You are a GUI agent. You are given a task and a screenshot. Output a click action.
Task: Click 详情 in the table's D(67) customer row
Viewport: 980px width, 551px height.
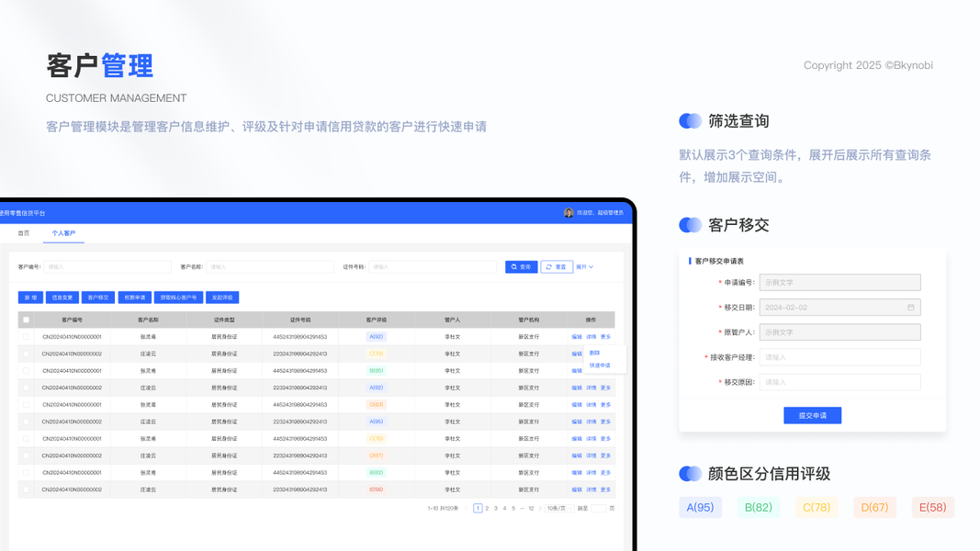pyautogui.click(x=591, y=456)
